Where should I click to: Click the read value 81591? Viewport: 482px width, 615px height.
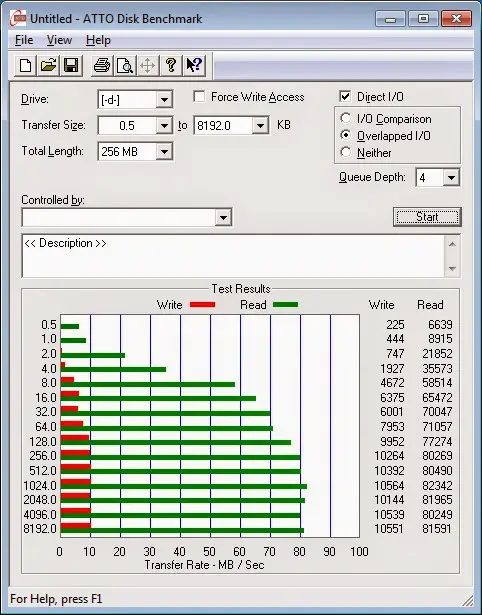(437, 528)
